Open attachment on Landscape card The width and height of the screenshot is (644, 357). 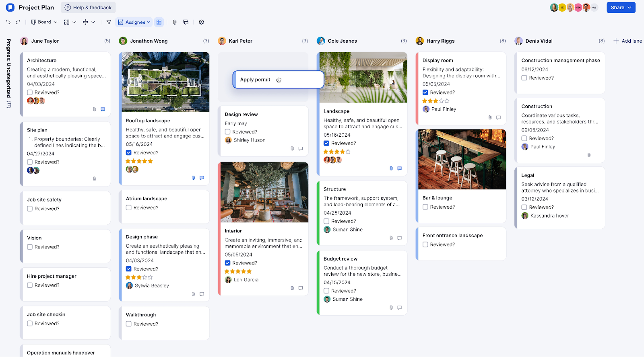[x=391, y=168]
